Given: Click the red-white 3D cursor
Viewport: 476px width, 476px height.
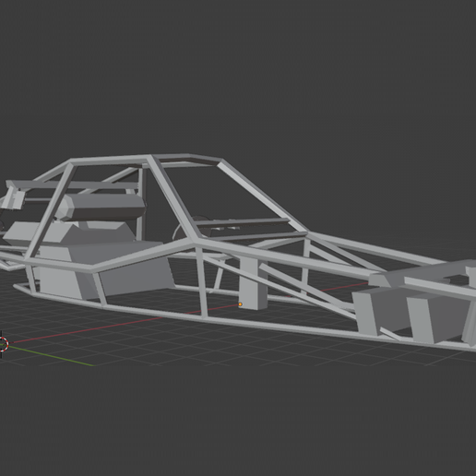Looking at the screenshot, I should 3,344.
